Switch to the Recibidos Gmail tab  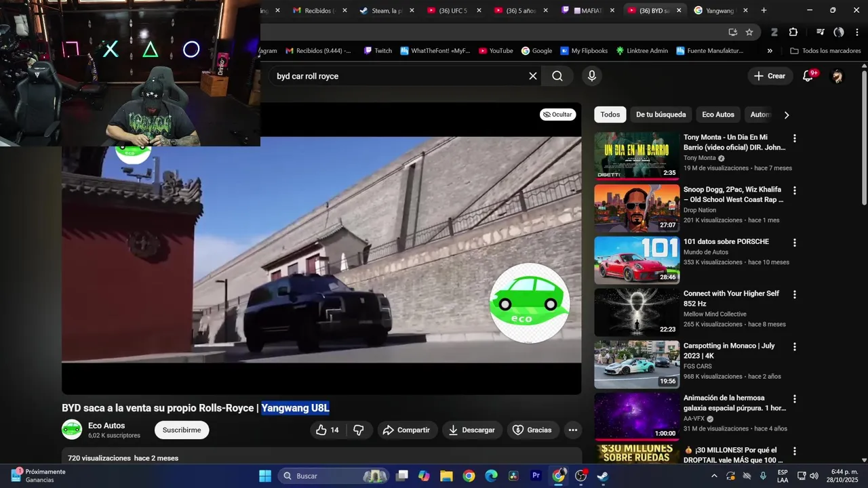320,10
